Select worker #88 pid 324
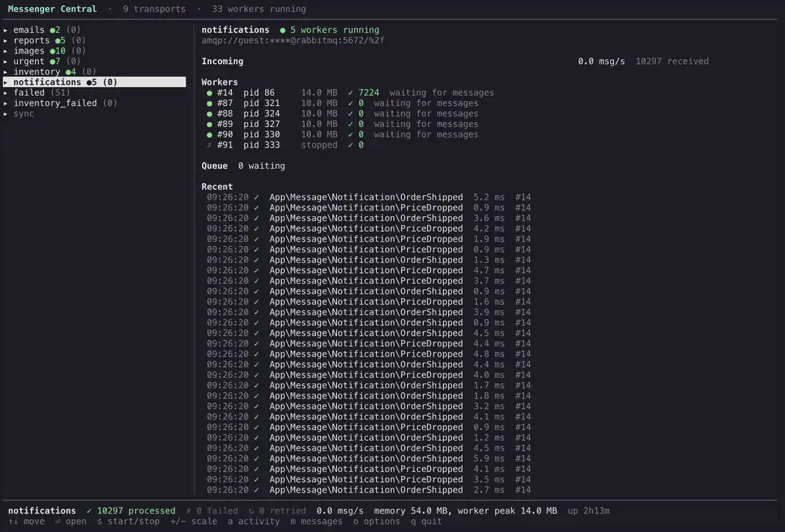Screen dimensions: 785x532 click(343, 113)
